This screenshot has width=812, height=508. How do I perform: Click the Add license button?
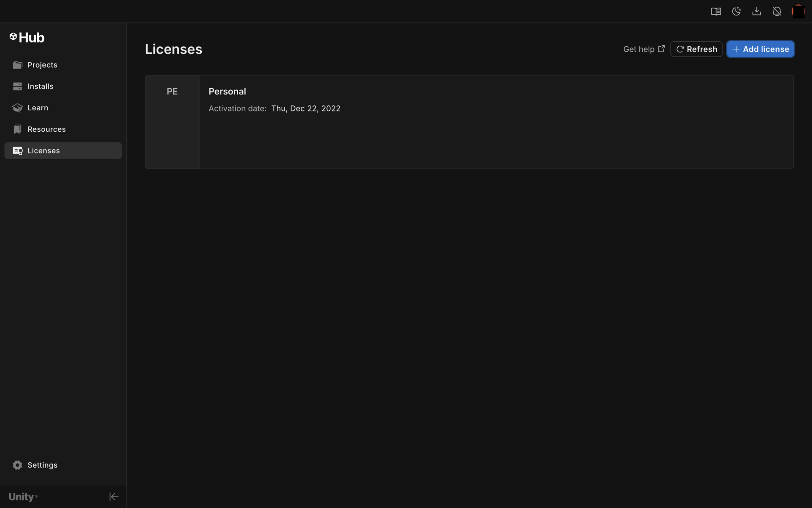pos(760,49)
